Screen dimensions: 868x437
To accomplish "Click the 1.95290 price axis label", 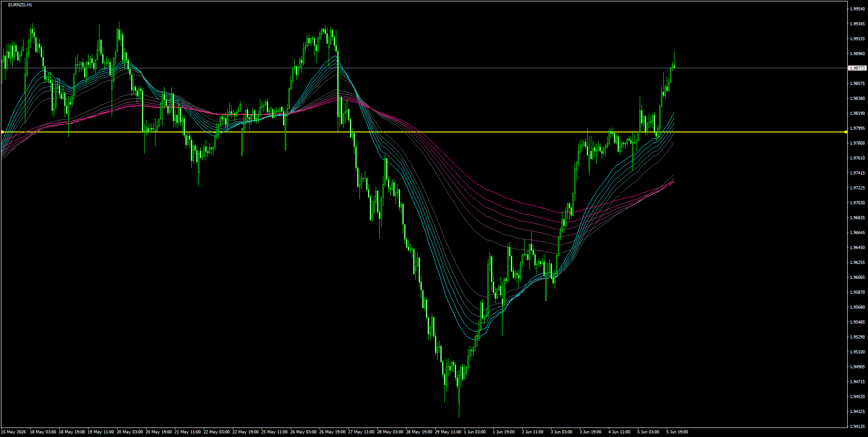I will pos(858,337).
